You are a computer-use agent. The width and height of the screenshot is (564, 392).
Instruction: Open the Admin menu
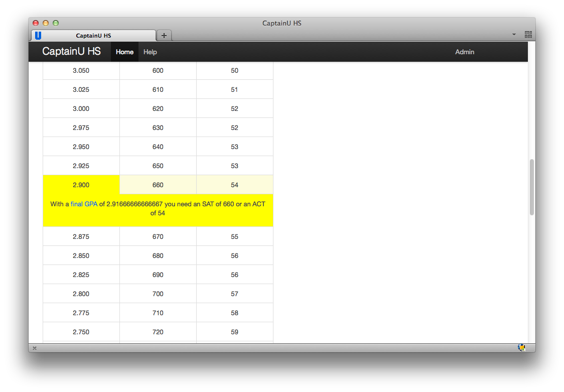click(464, 52)
